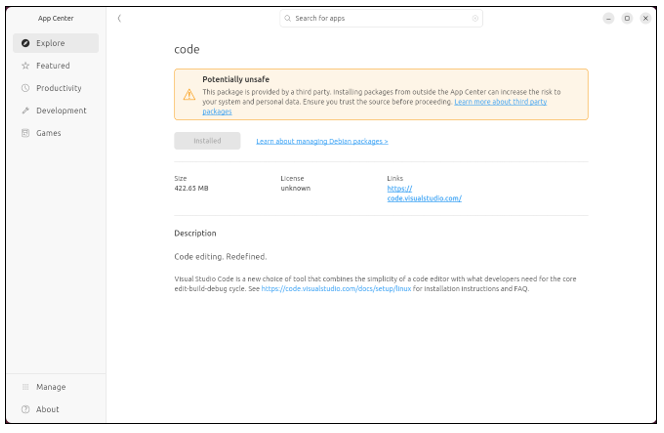Image resolution: width=664 pixels, height=433 pixels.
Task: Click the search magnifier icon
Action: [288, 18]
